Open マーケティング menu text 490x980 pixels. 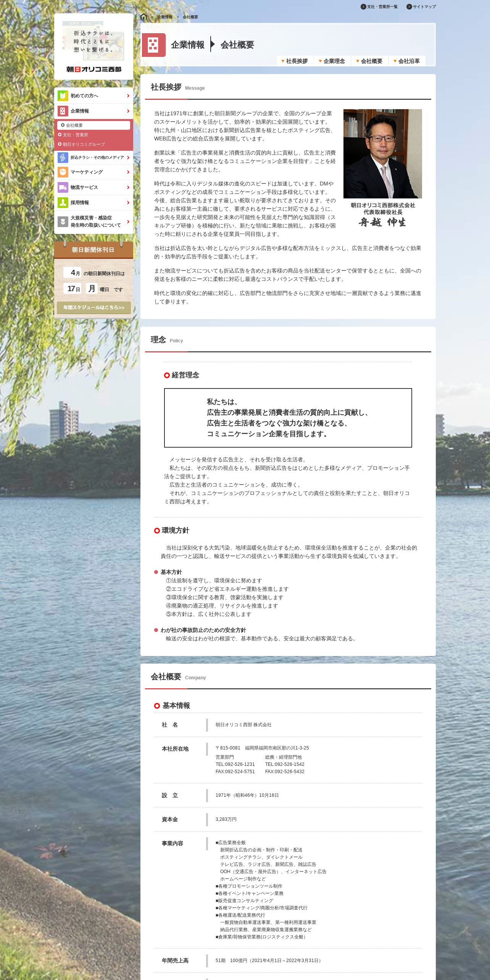coord(87,172)
